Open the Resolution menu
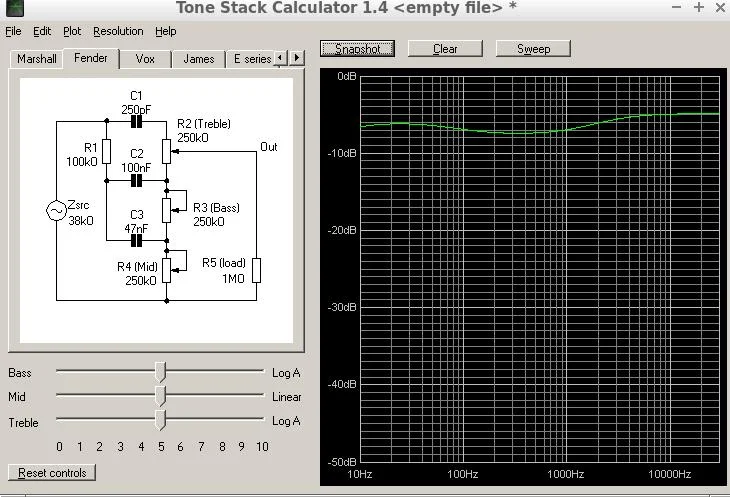The width and height of the screenshot is (730, 497). [x=118, y=31]
